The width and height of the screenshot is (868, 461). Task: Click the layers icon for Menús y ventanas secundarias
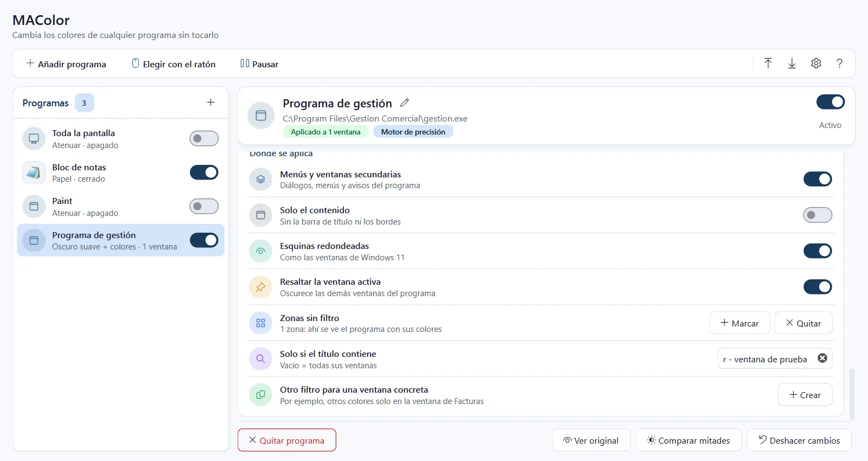260,179
